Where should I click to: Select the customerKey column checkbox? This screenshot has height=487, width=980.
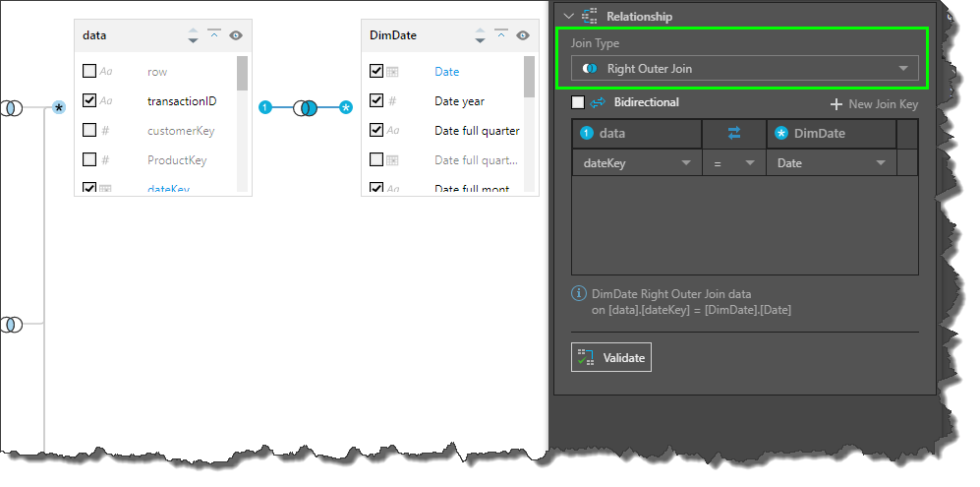tap(89, 130)
